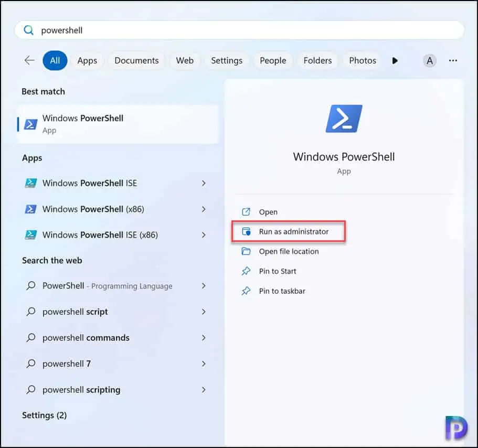Click the Open icon in preview pane
This screenshot has width=478, height=448.
coord(246,212)
